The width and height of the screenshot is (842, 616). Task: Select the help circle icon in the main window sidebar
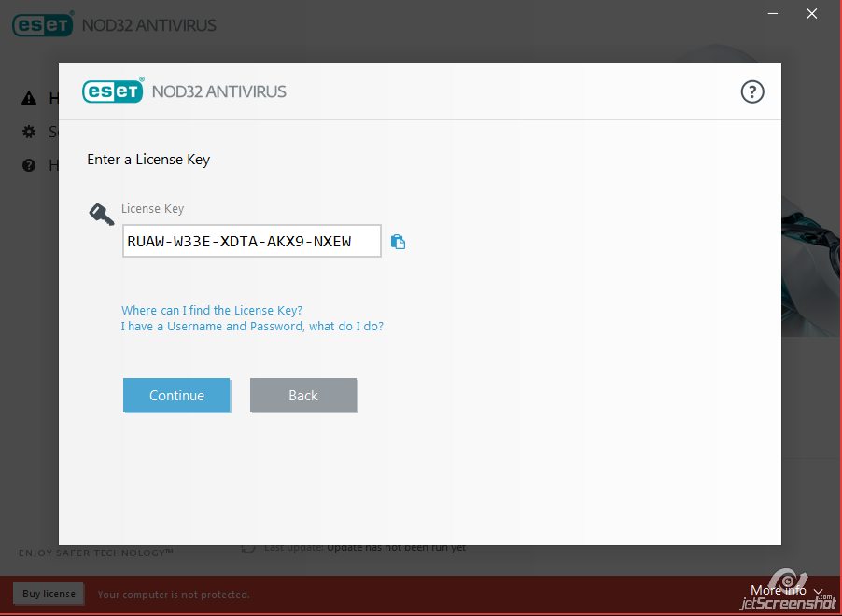click(x=29, y=165)
